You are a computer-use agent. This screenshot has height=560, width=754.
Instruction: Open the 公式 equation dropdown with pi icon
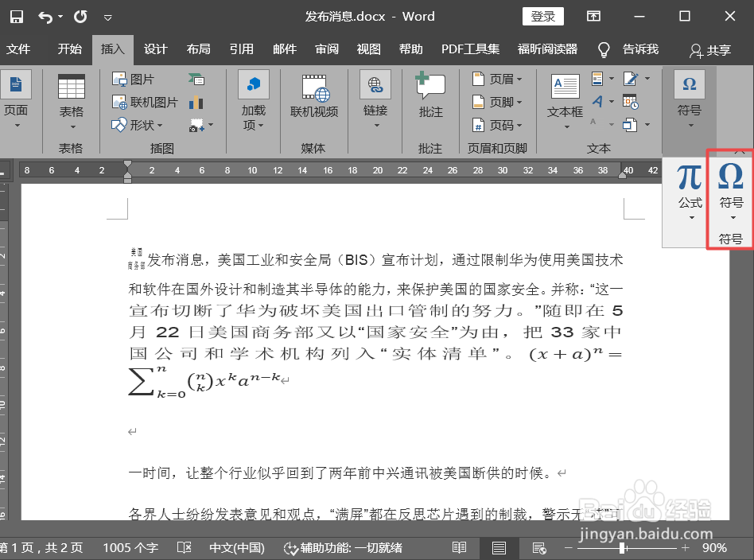tap(690, 192)
